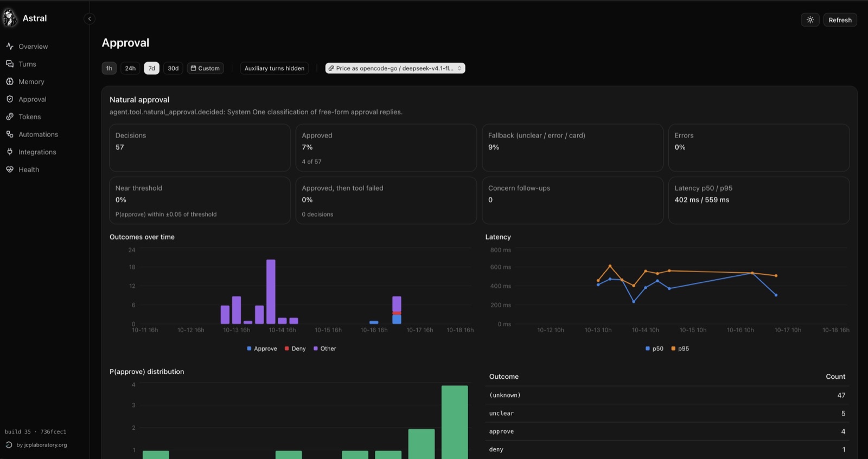Click the Integrations plug icon
Image resolution: width=868 pixels, height=459 pixels.
[x=10, y=152]
